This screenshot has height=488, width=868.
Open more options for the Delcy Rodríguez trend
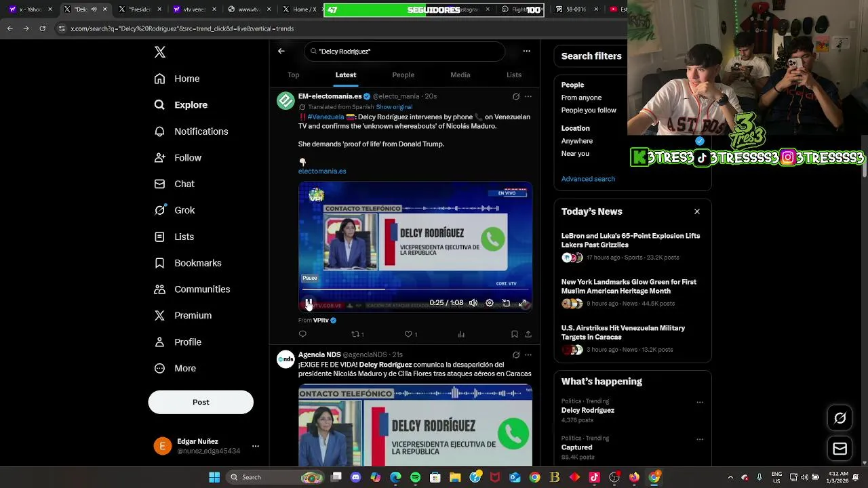[x=700, y=402]
